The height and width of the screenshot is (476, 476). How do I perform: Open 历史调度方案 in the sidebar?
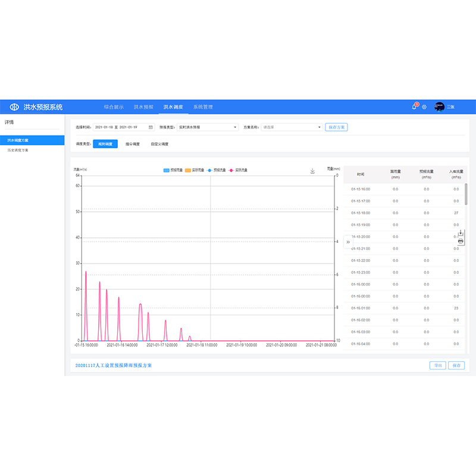tap(18, 150)
